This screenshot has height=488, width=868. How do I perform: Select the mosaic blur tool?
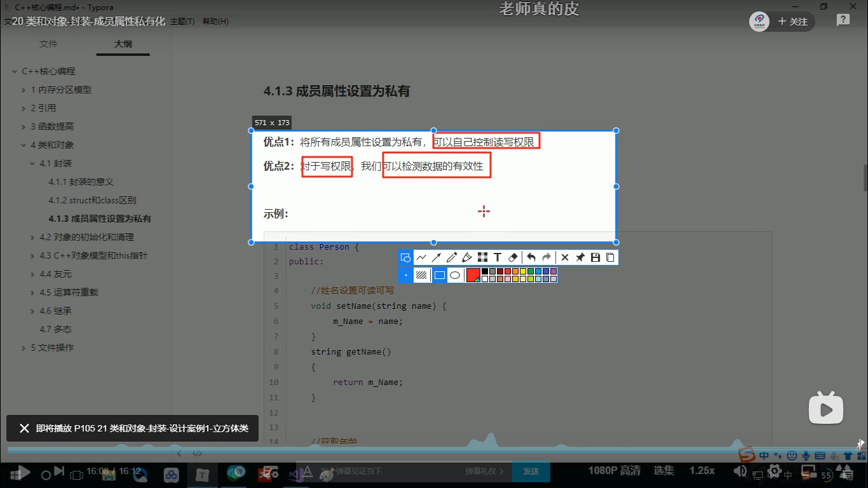click(x=482, y=257)
